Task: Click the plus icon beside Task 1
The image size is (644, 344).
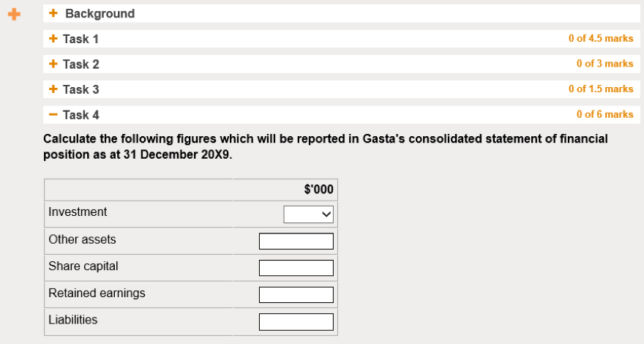Action: 53,39
